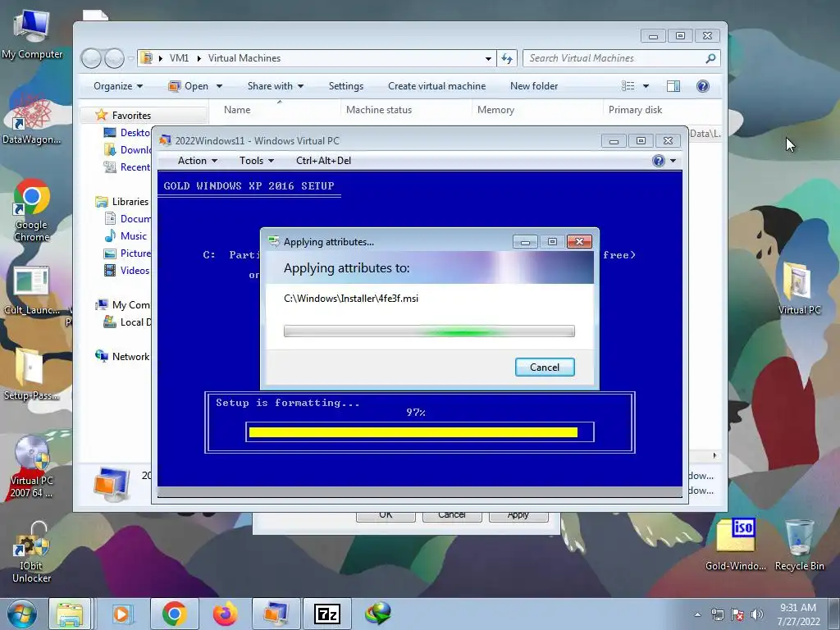Screen dimensions: 840x630
Task: Open Windows Explorer from taskbar
Action: (71, 614)
